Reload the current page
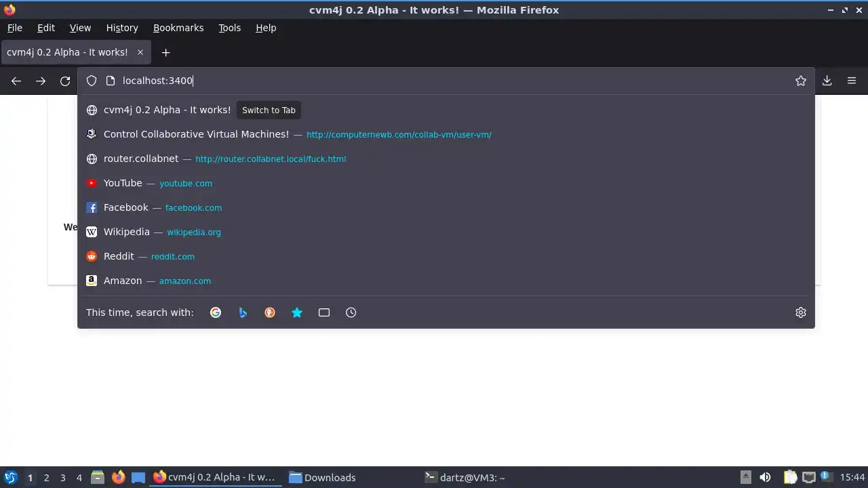Viewport: 868px width, 488px height. pyautogui.click(x=65, y=81)
